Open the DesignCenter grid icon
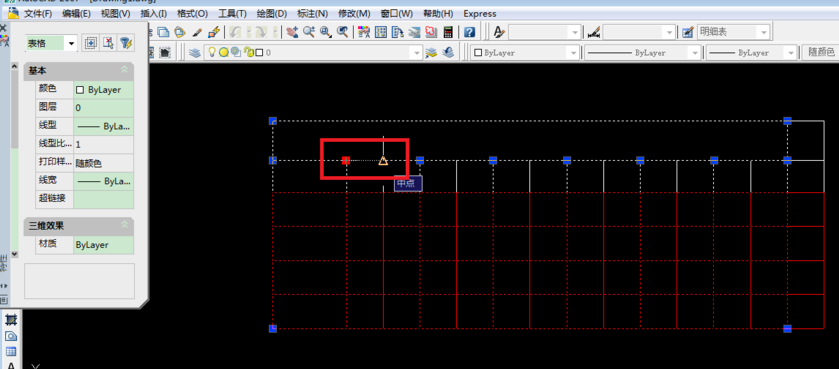Viewport: 839px width, 369px height. pos(380,32)
